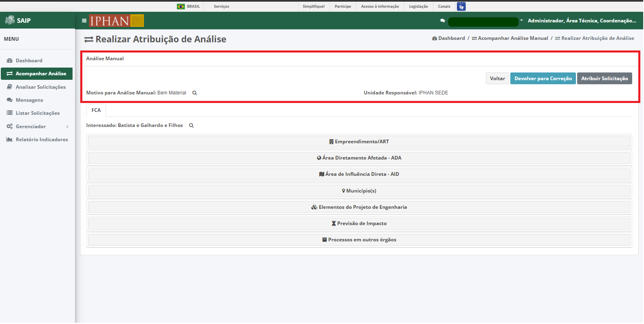Image resolution: width=644 pixels, height=324 pixels.
Task: Open the Legislação link
Action: pos(419,7)
